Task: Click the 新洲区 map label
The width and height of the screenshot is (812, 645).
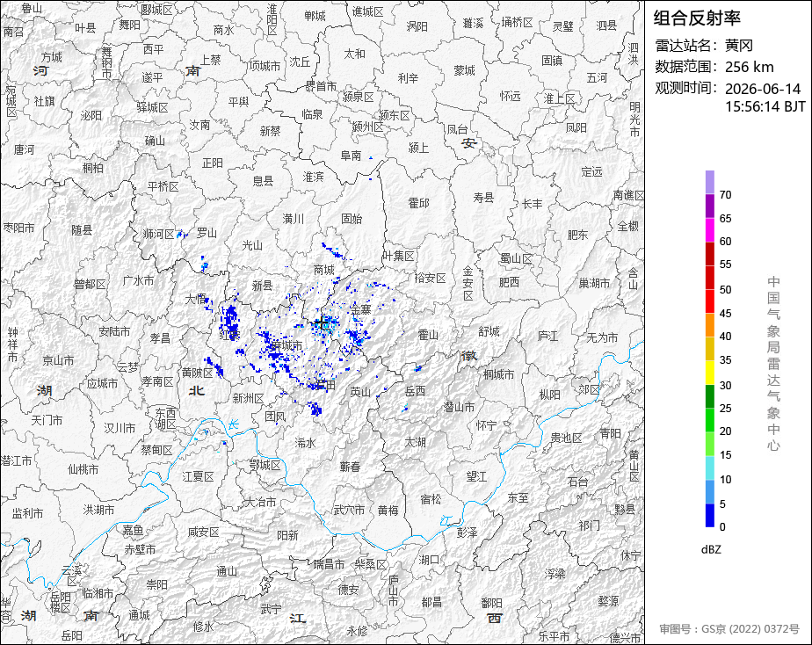Action: (x=248, y=398)
